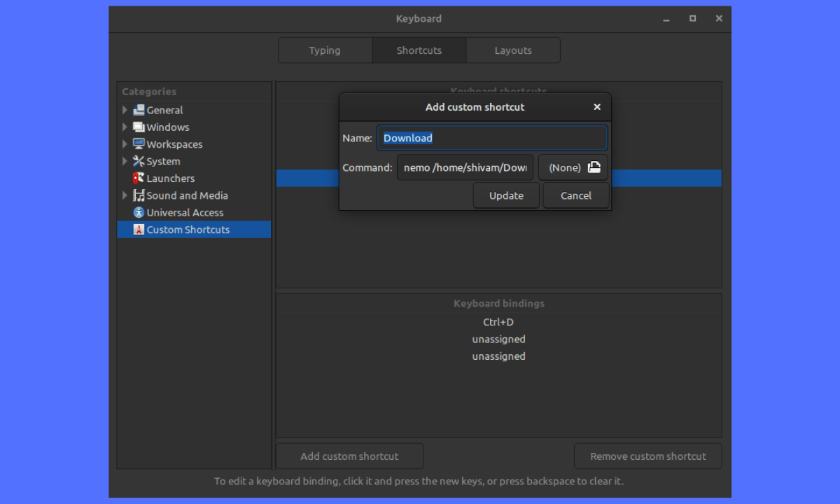This screenshot has width=840, height=504.
Task: Click the Launchers category icon
Action: [139, 178]
